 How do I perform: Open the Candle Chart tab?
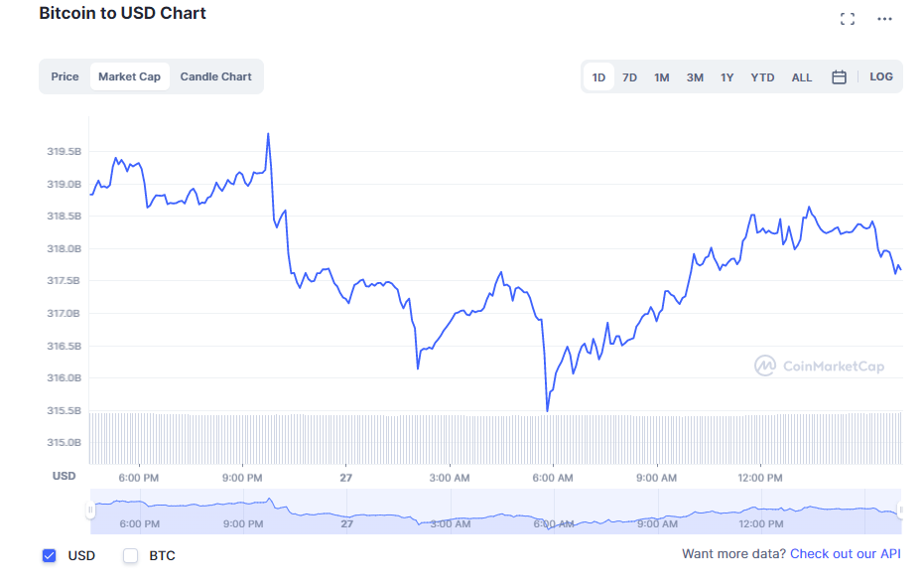[x=215, y=76]
